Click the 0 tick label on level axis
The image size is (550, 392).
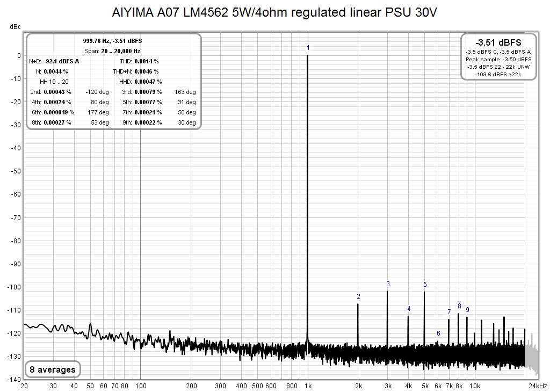click(19, 56)
